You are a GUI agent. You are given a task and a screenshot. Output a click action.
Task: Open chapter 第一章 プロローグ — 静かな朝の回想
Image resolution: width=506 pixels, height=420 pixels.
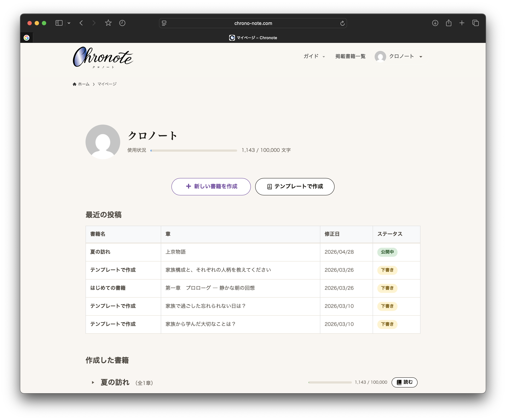coord(210,288)
